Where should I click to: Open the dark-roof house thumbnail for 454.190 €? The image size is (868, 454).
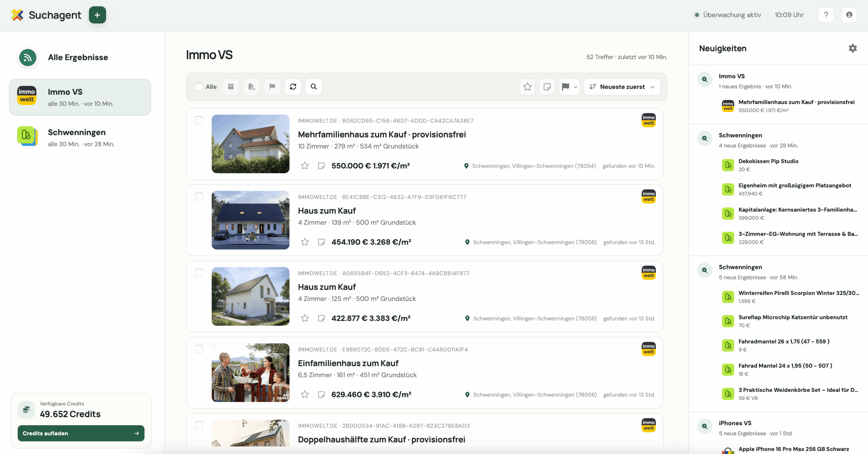[251, 220]
